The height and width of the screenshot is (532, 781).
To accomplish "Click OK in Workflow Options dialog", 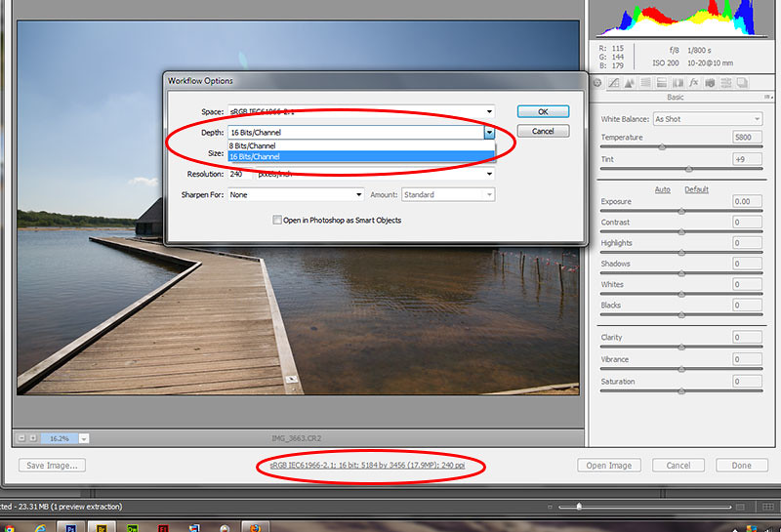I will 543,111.
